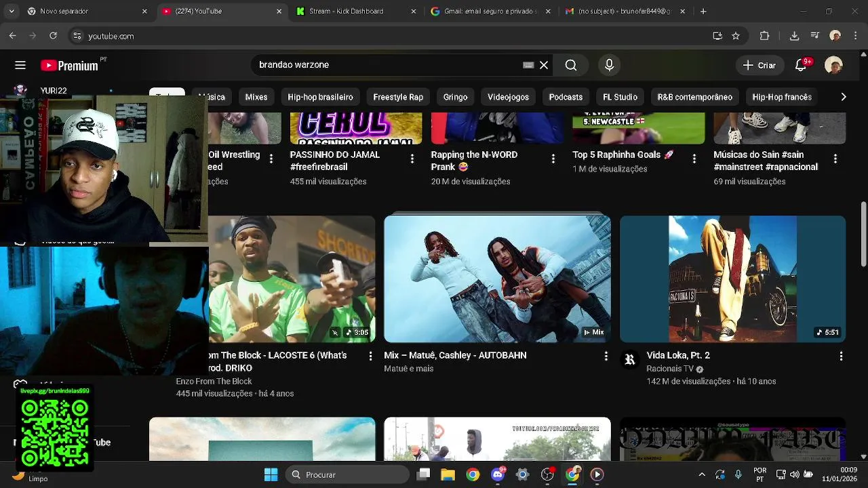
Task: Click the YouTube Premium logo
Action: 69,65
